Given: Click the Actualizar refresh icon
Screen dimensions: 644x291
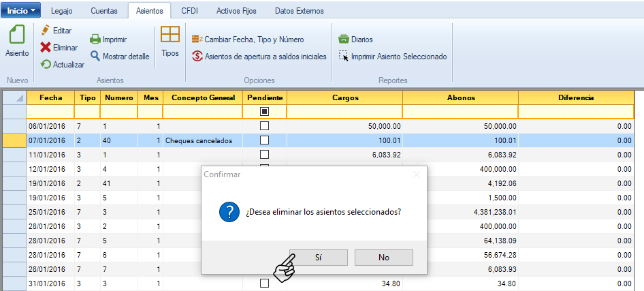Looking at the screenshot, I should click(x=46, y=65).
